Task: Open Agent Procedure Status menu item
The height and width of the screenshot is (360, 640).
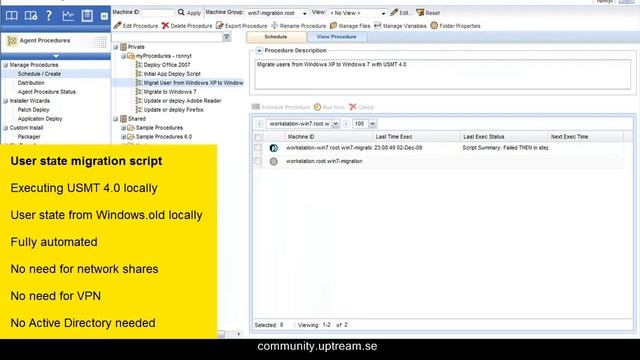Action: [x=47, y=92]
